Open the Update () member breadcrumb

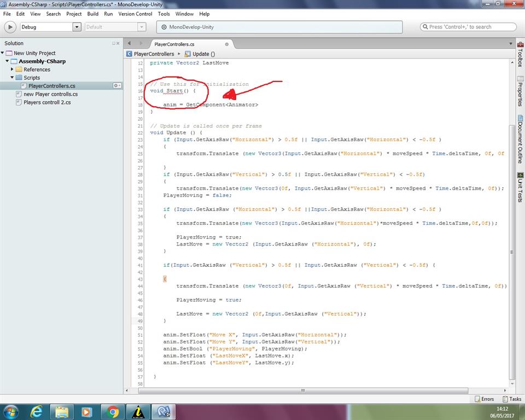[x=203, y=54]
